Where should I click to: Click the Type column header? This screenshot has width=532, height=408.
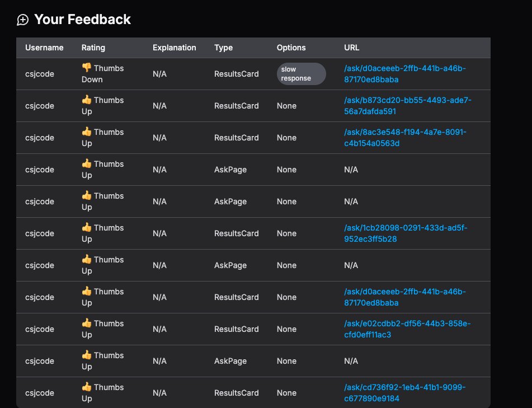[x=223, y=48]
